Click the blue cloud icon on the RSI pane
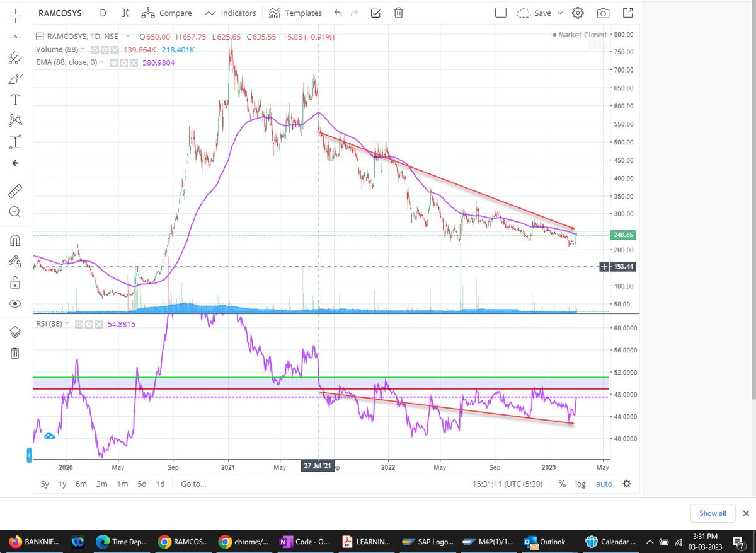Viewport: 756px width, 553px height. (49, 435)
